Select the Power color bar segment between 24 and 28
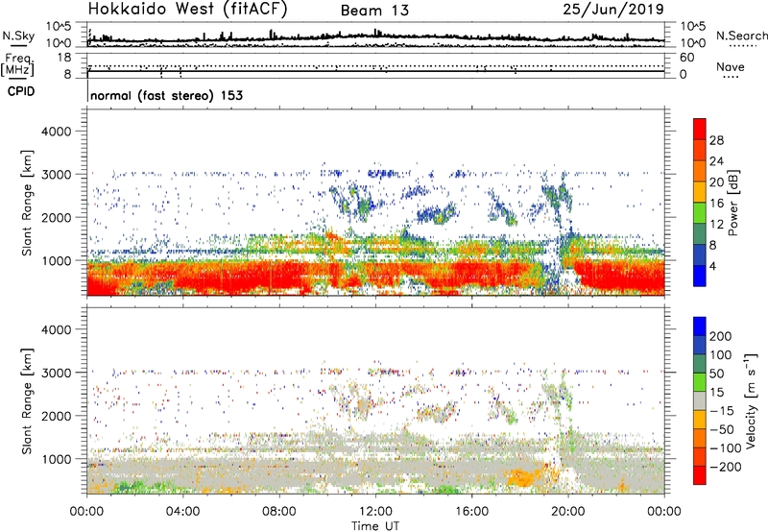The width and height of the screenshot is (768, 532). 700,150
